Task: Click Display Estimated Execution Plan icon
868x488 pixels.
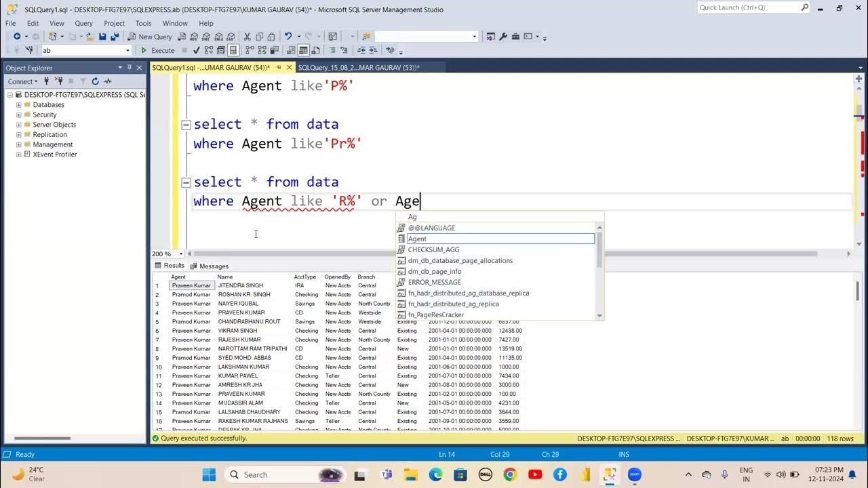Action: (x=208, y=50)
